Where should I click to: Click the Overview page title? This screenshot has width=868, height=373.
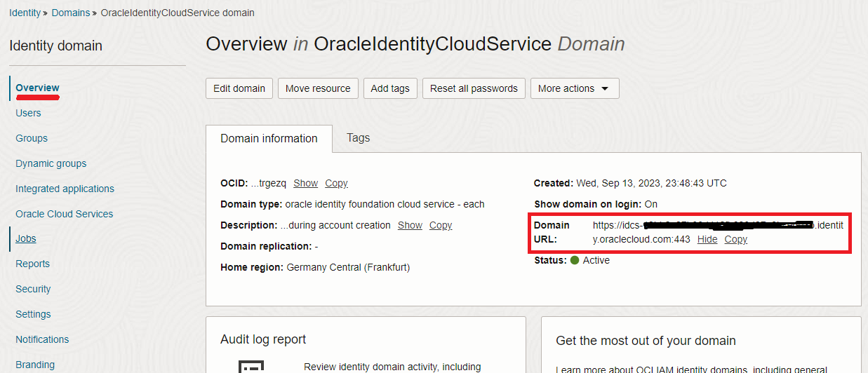click(x=415, y=43)
